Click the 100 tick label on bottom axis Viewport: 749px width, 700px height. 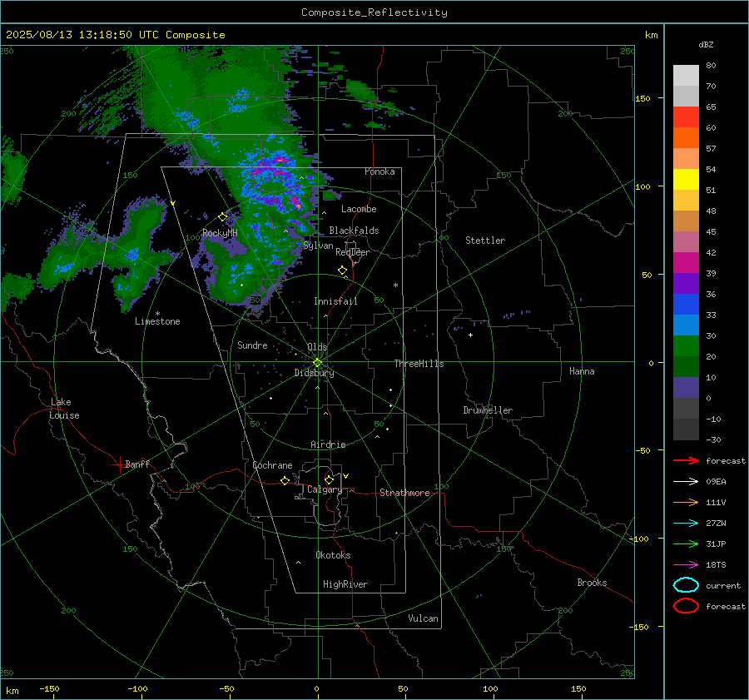coord(490,688)
